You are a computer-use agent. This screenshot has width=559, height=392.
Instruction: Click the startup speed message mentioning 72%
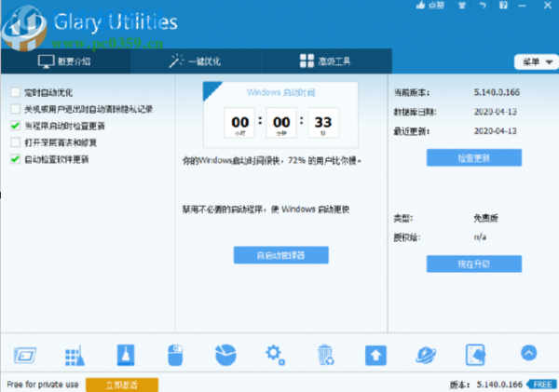tap(272, 161)
